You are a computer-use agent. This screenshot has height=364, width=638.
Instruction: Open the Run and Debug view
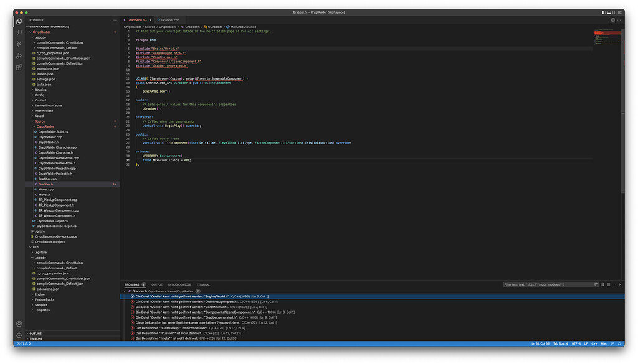click(x=19, y=55)
